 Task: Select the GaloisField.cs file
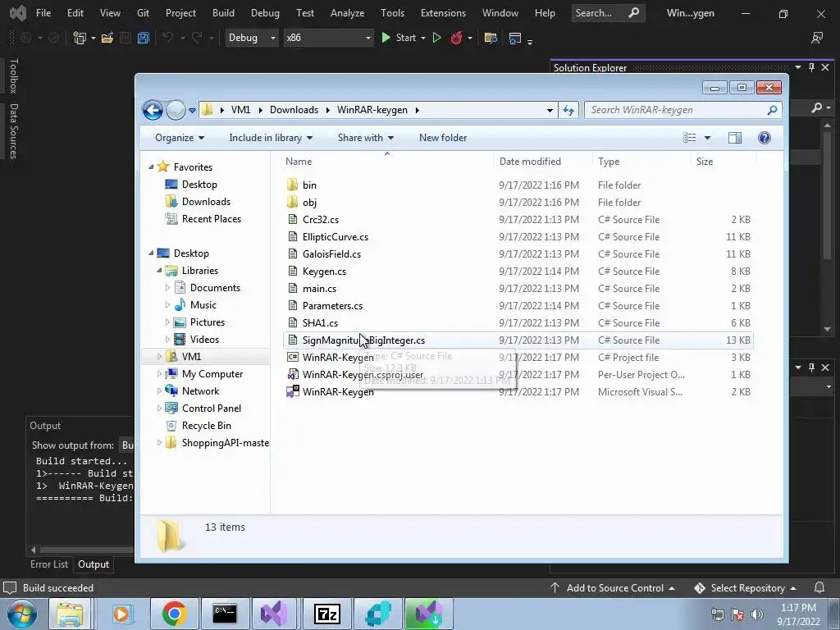pos(331,254)
